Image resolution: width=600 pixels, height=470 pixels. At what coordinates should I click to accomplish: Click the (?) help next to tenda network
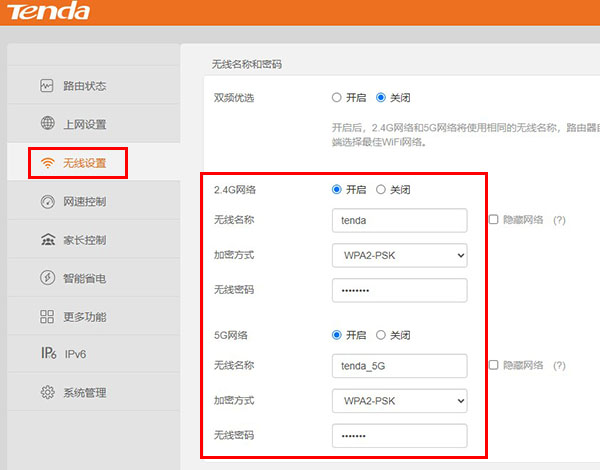coord(559,220)
